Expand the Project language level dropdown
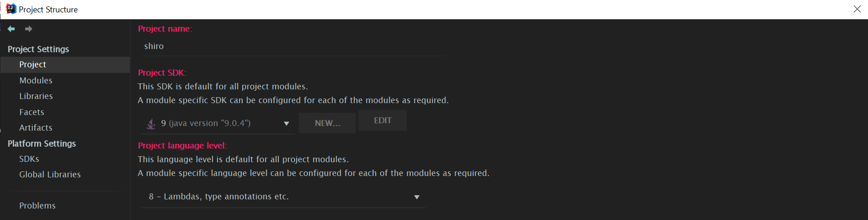Screen dimensions: 868x220 click(417, 197)
